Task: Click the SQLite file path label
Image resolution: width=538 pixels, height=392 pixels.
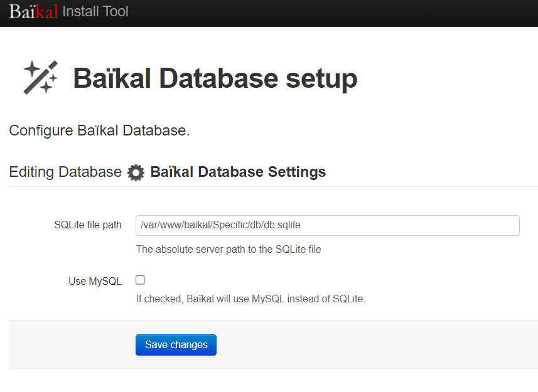Action: (x=88, y=225)
